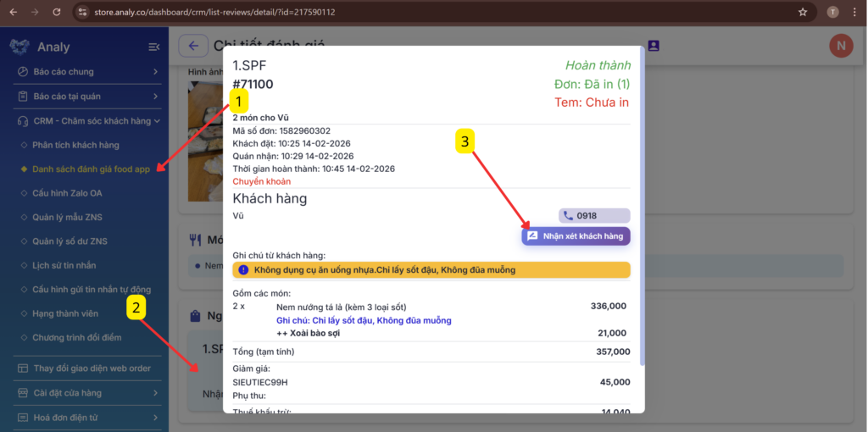Image resolution: width=868 pixels, height=432 pixels.
Task: Expand the Cài đặt cửa hàng section
Action: (87, 393)
